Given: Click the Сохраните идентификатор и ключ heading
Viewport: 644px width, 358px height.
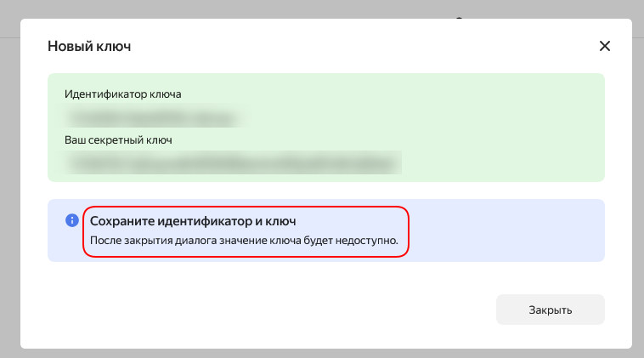Looking at the screenshot, I should click(193, 221).
